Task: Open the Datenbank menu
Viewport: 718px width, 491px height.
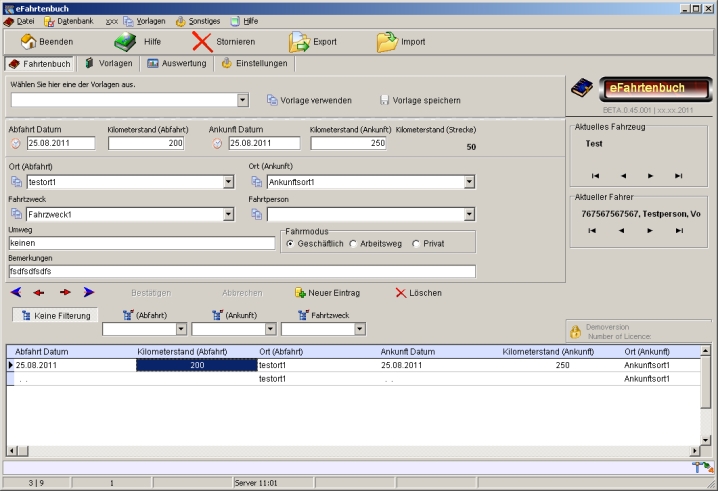Action: click(68, 20)
